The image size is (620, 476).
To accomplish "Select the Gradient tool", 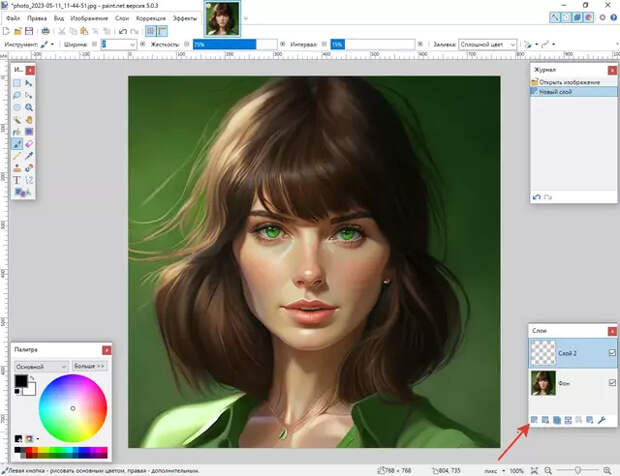I will coord(28,132).
